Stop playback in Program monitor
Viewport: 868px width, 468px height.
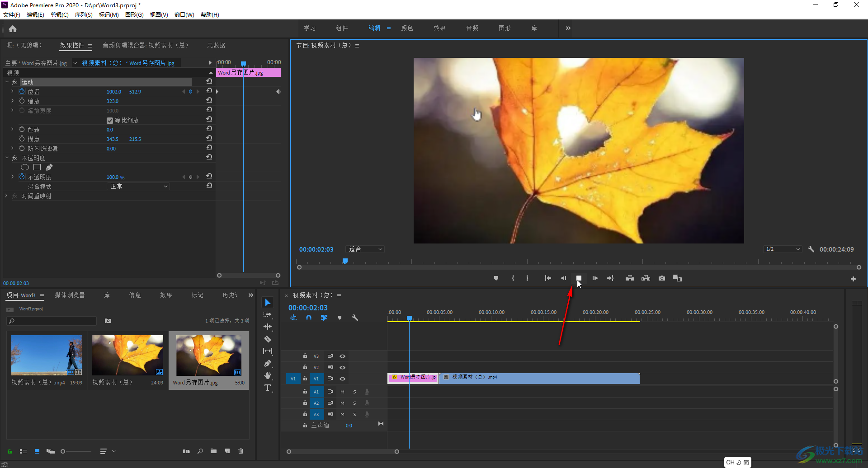579,278
